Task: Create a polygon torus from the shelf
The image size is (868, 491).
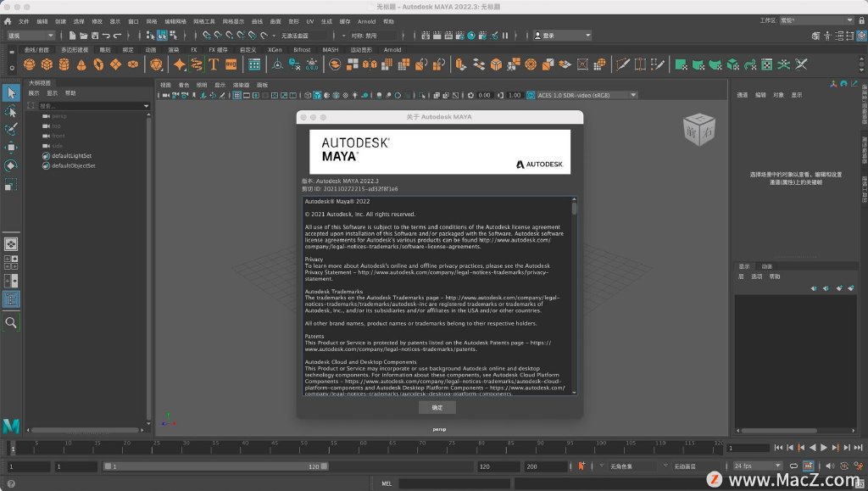Action: pyautogui.click(x=98, y=64)
